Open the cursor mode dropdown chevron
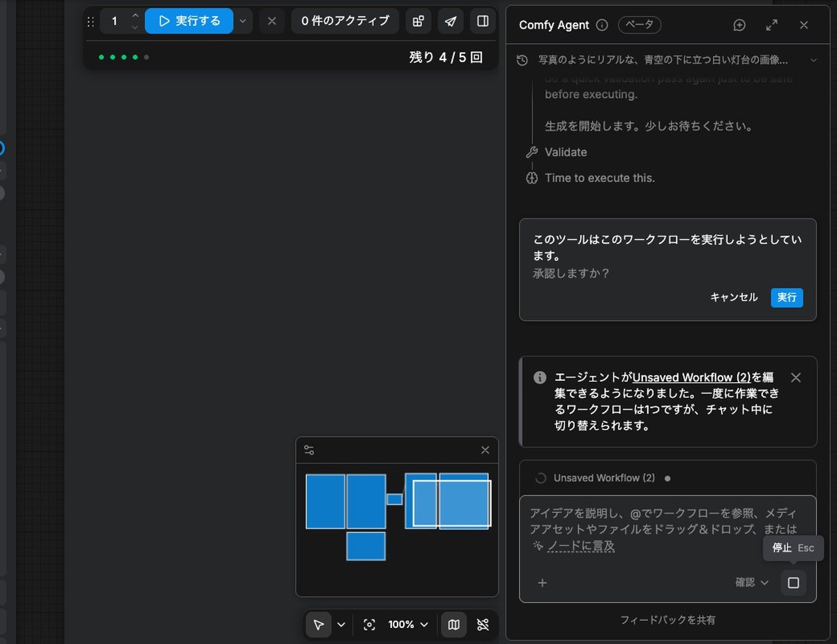This screenshot has width=837, height=644. [x=341, y=624]
